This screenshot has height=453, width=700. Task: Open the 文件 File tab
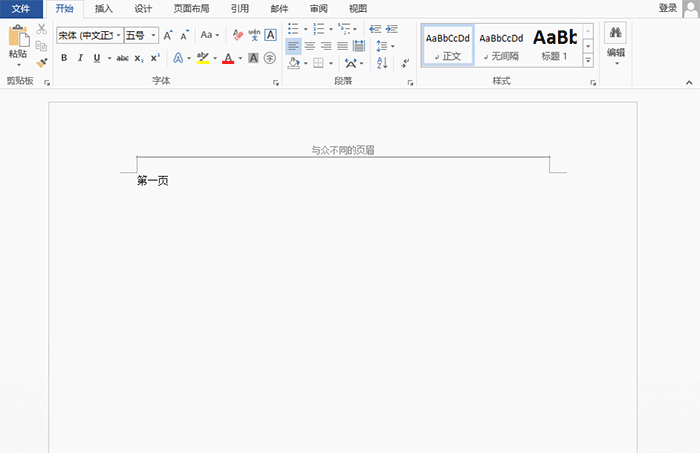point(21,8)
